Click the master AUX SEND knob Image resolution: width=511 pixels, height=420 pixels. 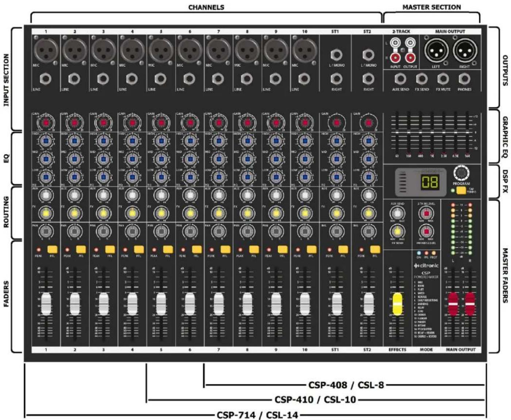[x=397, y=213]
